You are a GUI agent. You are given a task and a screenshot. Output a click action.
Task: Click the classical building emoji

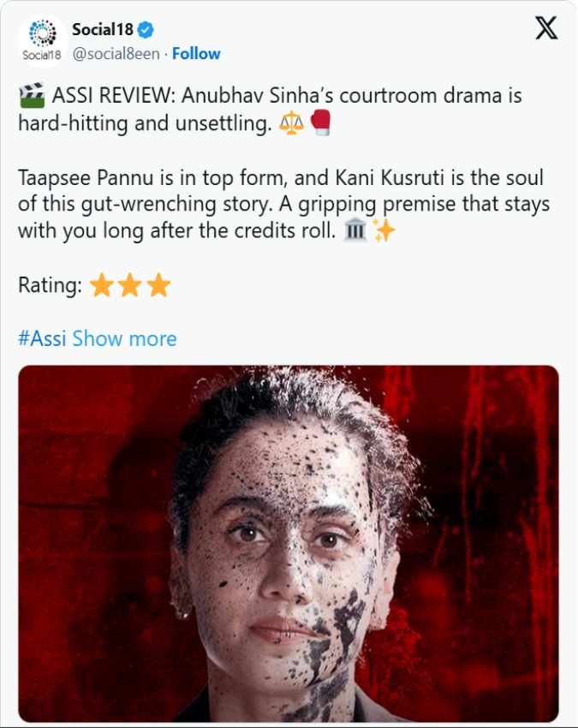[355, 230]
